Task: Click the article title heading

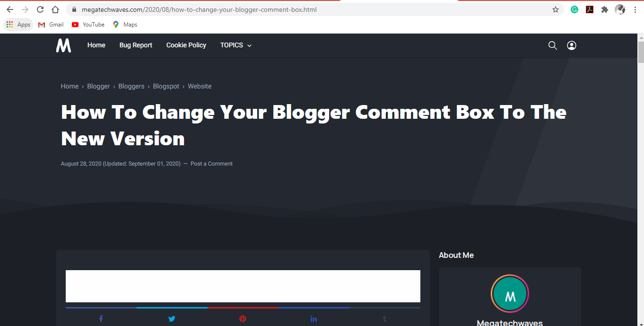Action: [313, 125]
